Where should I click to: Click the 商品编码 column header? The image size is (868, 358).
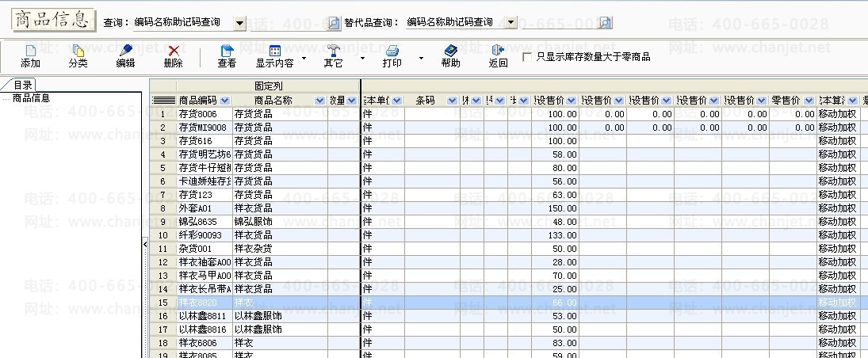pyautogui.click(x=197, y=101)
